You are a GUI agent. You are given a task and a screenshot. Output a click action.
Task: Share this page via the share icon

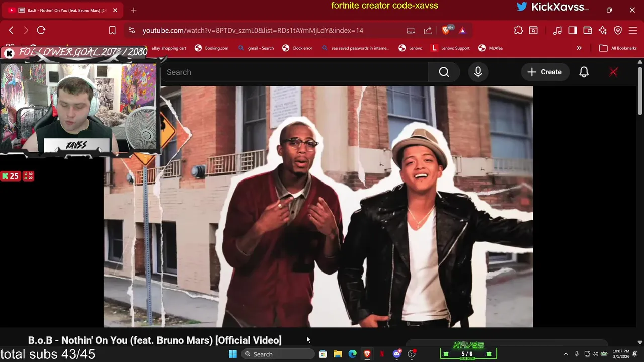pyautogui.click(x=428, y=30)
